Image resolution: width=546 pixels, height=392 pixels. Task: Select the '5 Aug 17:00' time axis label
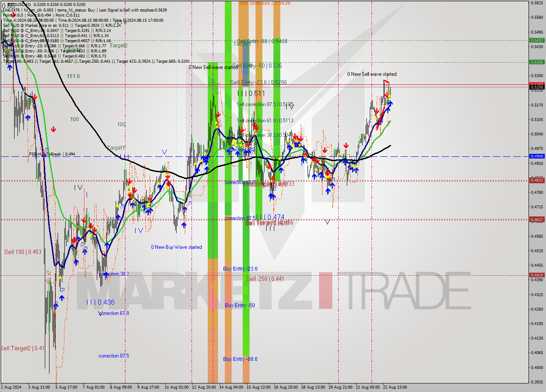(x=66, y=387)
